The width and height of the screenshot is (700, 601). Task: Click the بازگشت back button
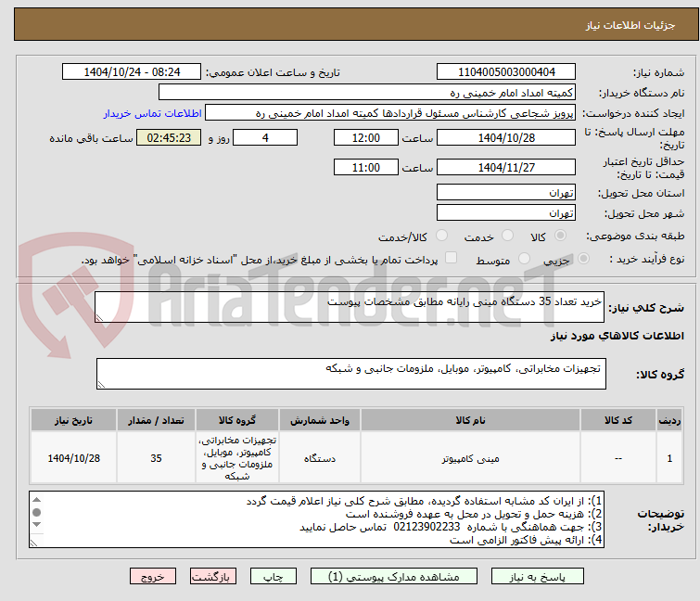tap(212, 577)
